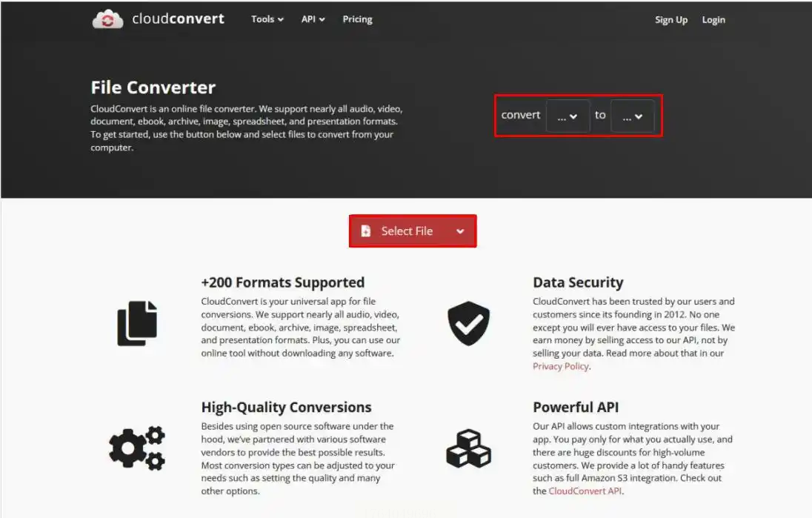This screenshot has width=812, height=518.
Task: Go to the Pricing page
Action: [357, 19]
